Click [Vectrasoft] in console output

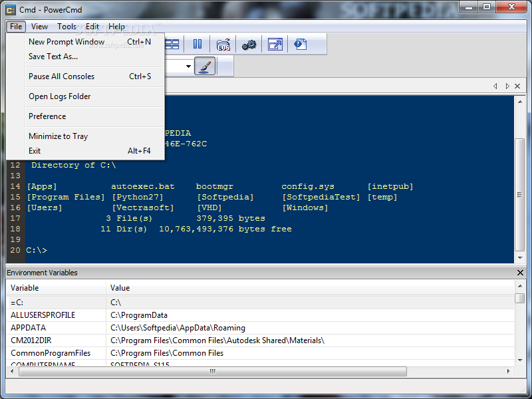coord(143,207)
